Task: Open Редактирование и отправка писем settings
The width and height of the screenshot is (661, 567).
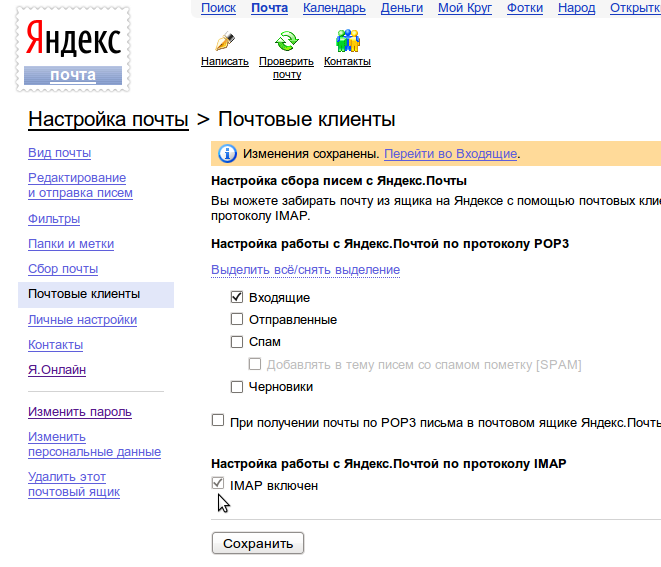Action: [x=81, y=185]
